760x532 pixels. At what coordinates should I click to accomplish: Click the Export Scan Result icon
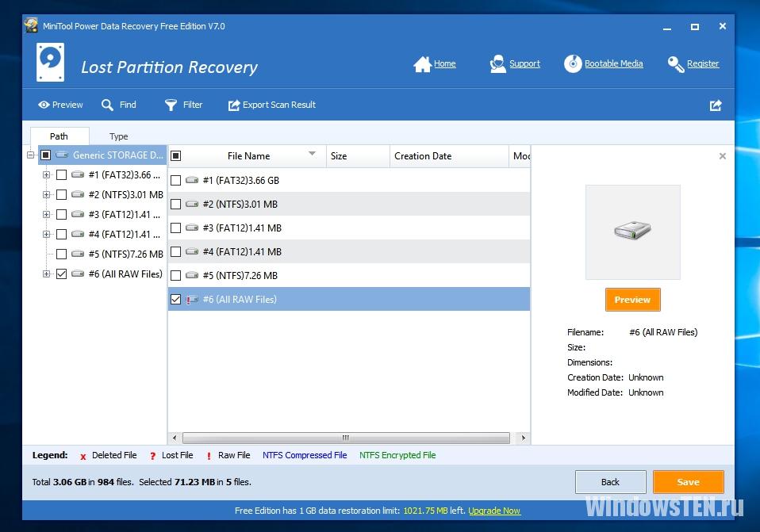pyautogui.click(x=234, y=105)
